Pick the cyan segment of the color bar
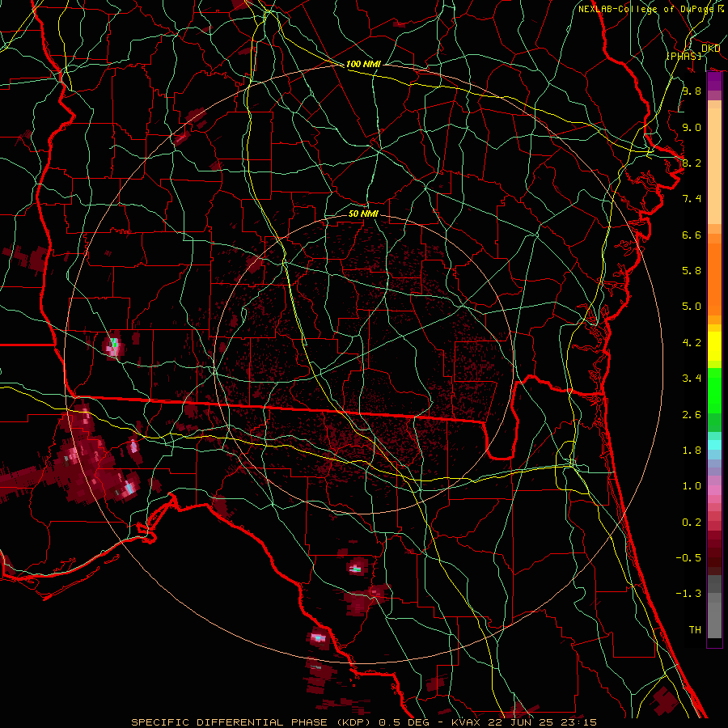This screenshot has height=728, width=728. tap(714, 445)
